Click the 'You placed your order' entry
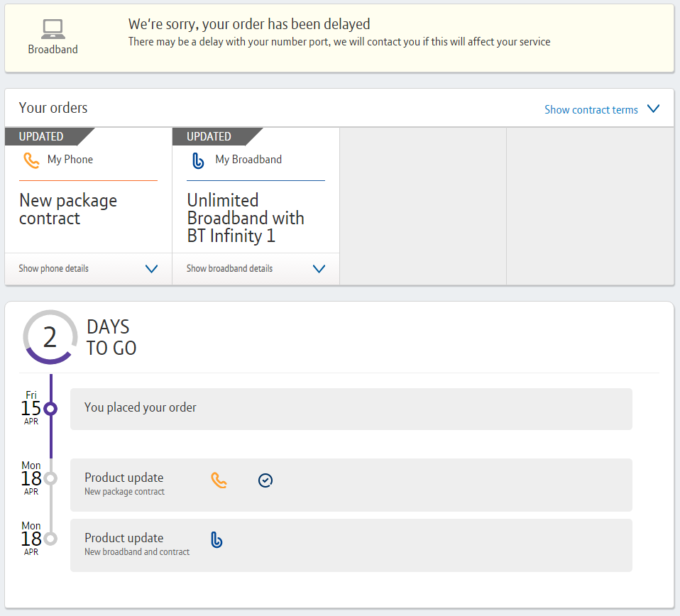The height and width of the screenshot is (616, 680). (351, 409)
